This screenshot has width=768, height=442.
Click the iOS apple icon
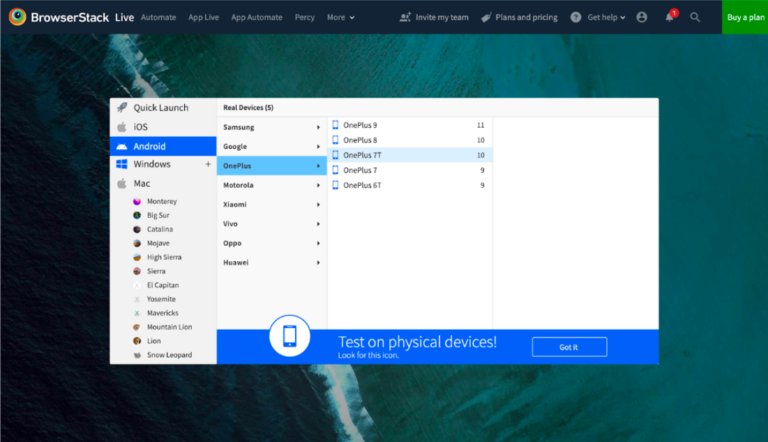pos(122,127)
